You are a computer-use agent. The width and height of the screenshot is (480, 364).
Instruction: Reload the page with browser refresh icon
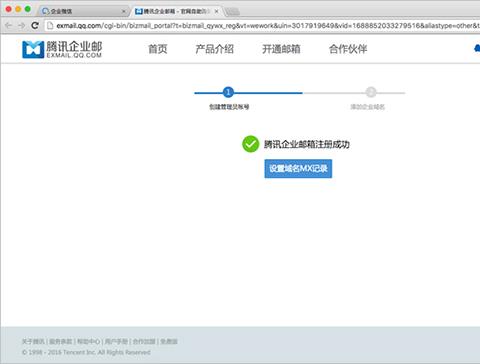click(x=35, y=25)
